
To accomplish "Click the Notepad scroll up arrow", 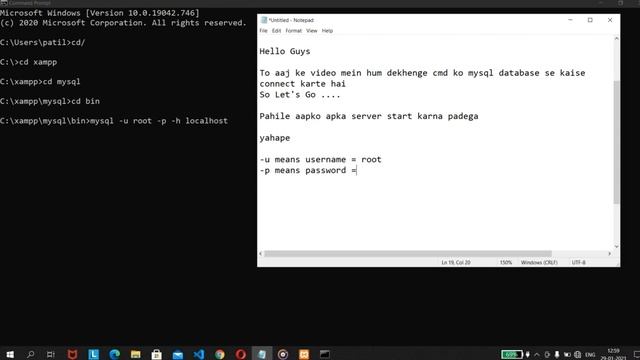I will click(x=616, y=38).
